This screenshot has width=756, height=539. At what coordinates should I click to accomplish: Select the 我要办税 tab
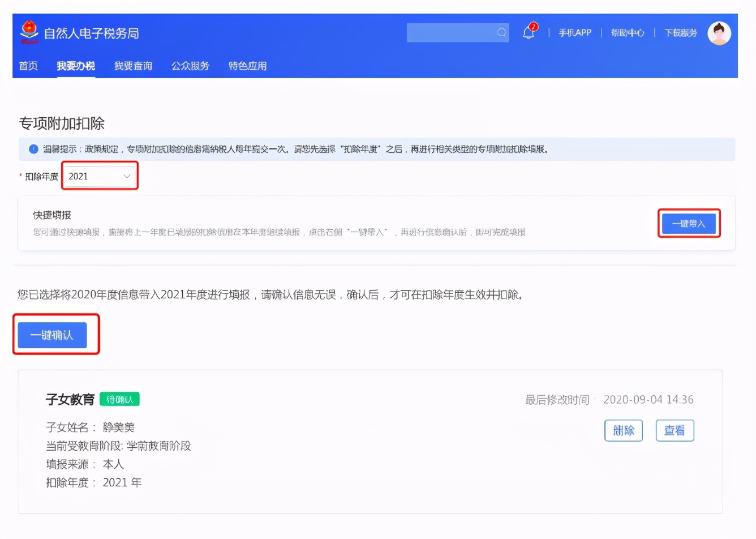[x=76, y=66]
